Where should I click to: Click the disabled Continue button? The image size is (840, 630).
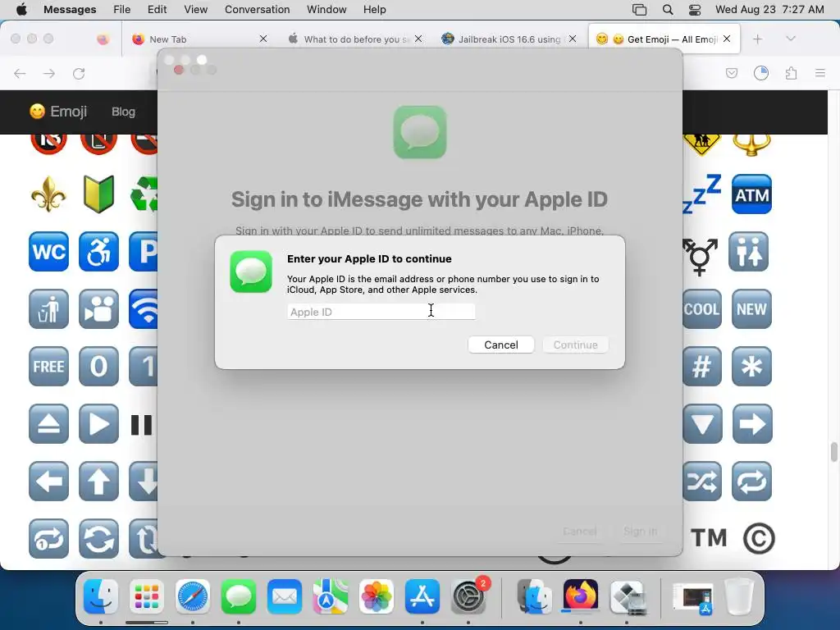tap(575, 345)
